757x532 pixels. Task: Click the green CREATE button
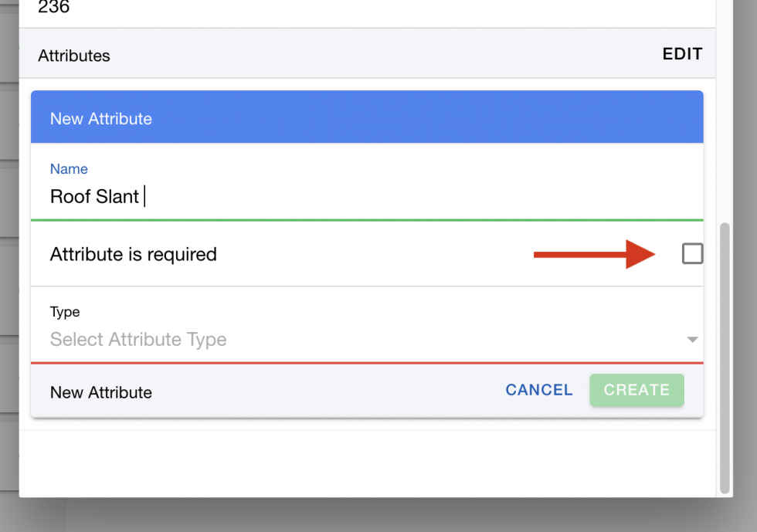636,390
